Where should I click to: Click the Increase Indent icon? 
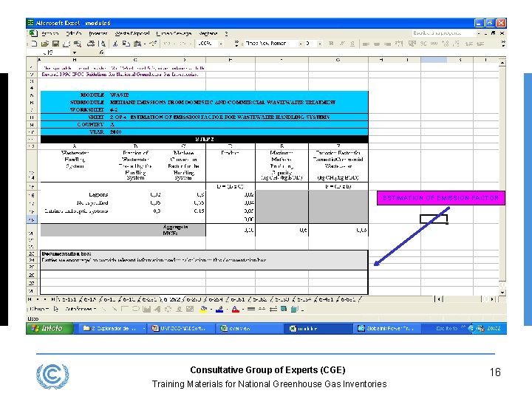click(x=480, y=44)
